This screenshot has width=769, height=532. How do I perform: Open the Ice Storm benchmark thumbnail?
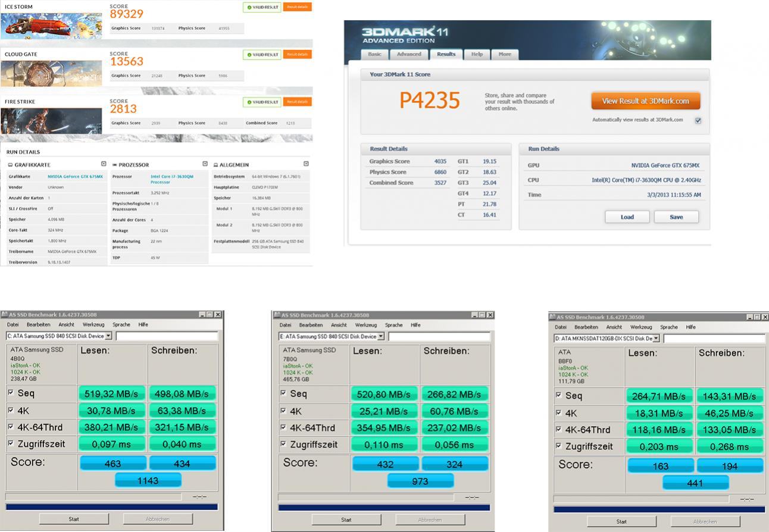click(51, 25)
